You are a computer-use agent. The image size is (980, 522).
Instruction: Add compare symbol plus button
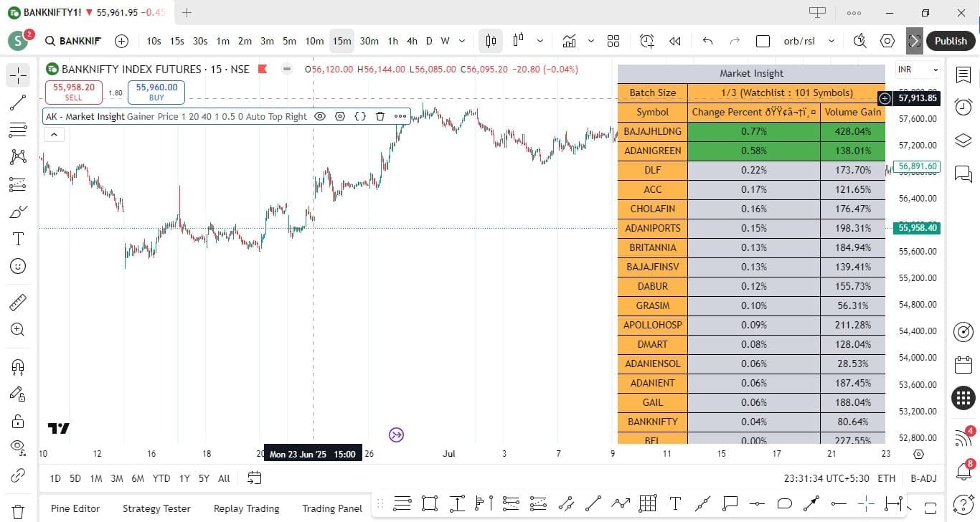click(122, 41)
